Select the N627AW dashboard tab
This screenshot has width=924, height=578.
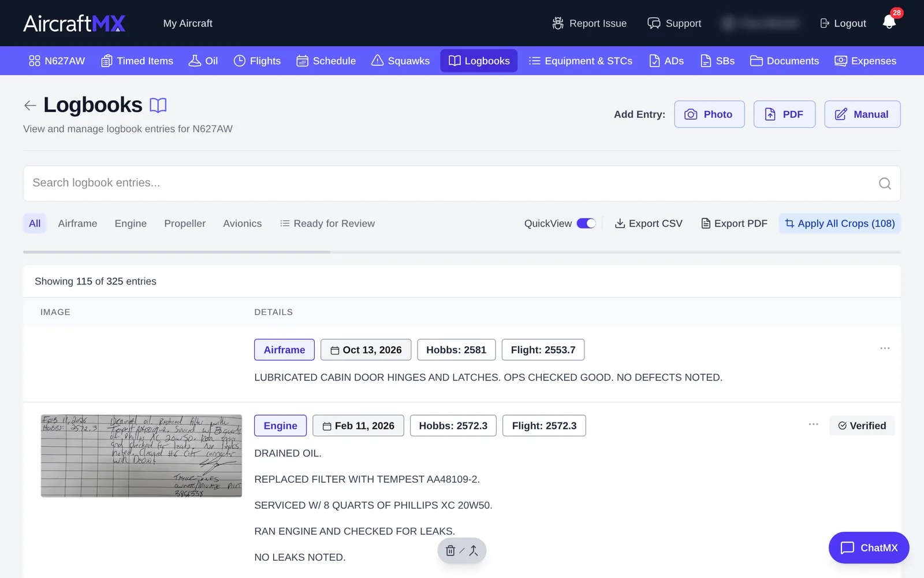pos(57,61)
